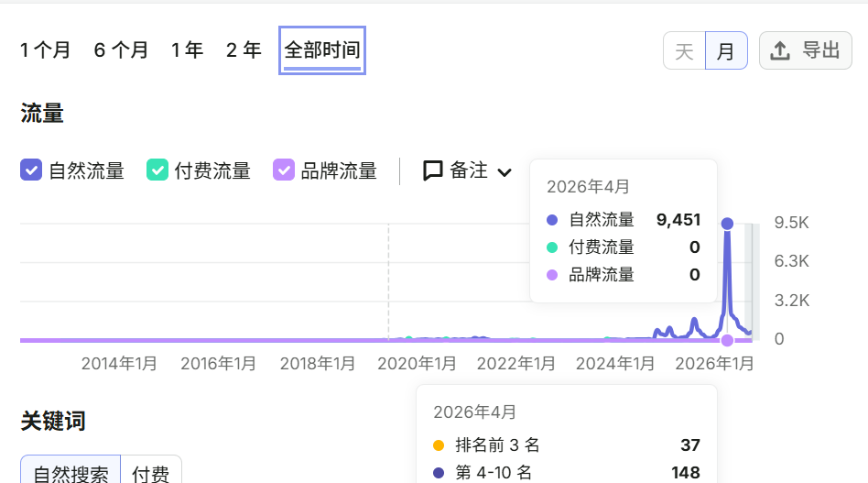Click the 6.3K y-axis label
This screenshot has height=483, width=868.
792,261
